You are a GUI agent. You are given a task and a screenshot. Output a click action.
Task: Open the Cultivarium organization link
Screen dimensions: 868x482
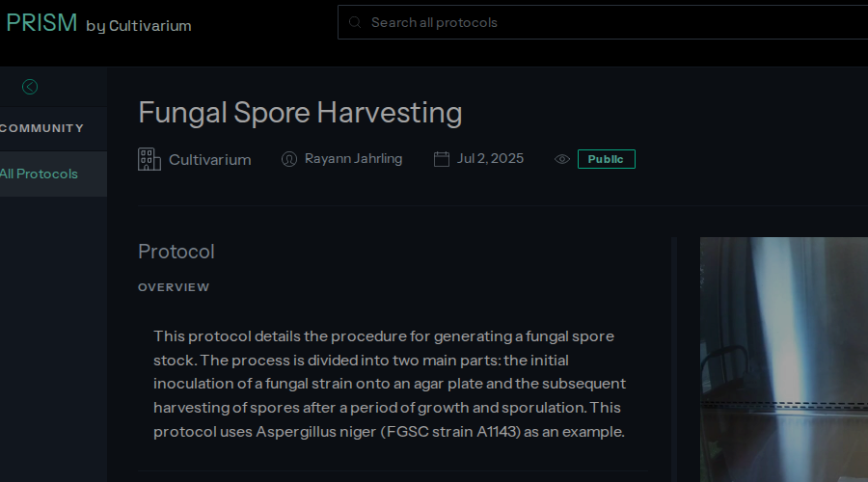coord(209,159)
